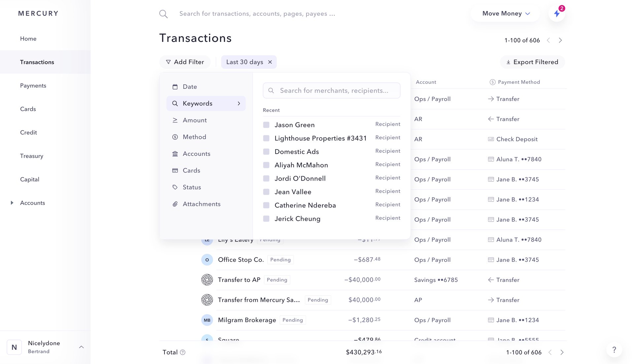This screenshot has height=364, width=634.
Task: Select the Accounts bank filter icon
Action: coord(175,153)
